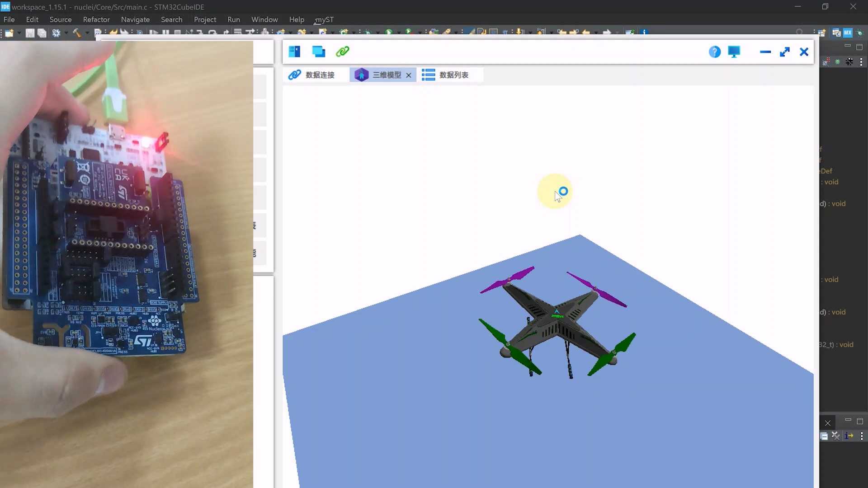The image size is (868, 488).
Task: Open dropdown arrow beside New file icon
Action: click(19, 33)
